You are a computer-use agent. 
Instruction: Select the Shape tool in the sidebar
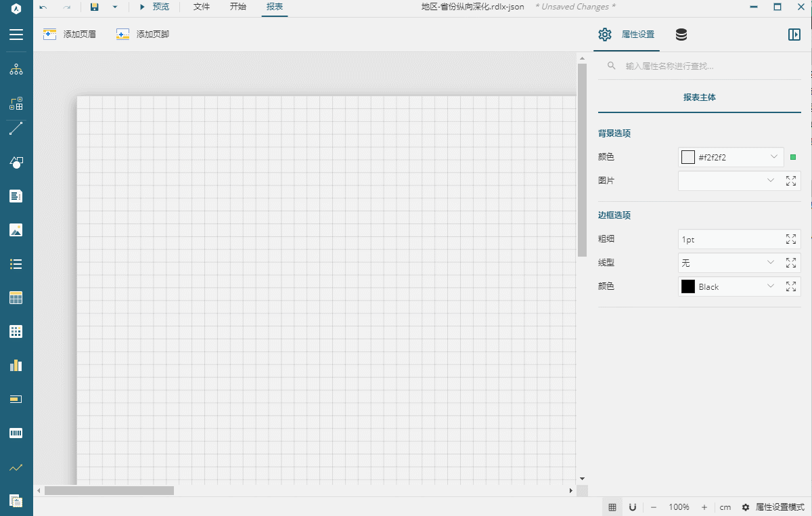16,162
